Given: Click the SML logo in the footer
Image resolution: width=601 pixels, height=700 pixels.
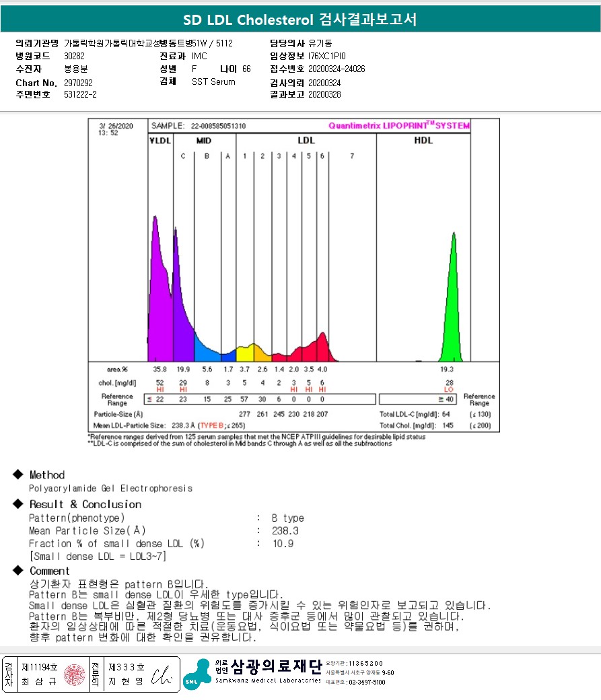Looking at the screenshot, I should 197,674.
